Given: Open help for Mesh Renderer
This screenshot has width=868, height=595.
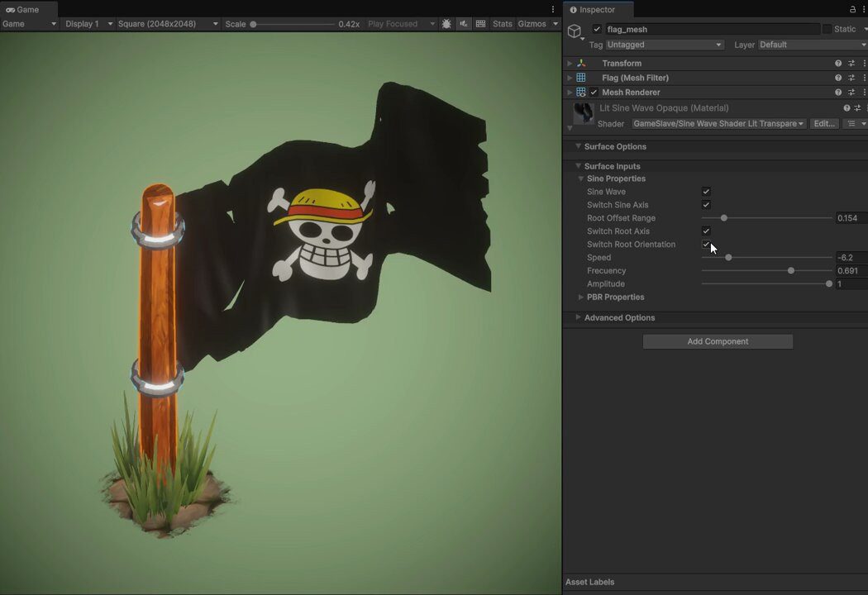Looking at the screenshot, I should pos(838,92).
